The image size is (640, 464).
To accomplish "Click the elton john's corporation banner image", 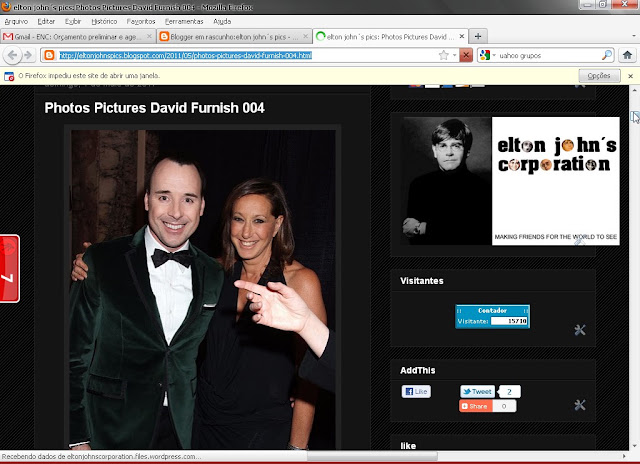I will pos(510,181).
